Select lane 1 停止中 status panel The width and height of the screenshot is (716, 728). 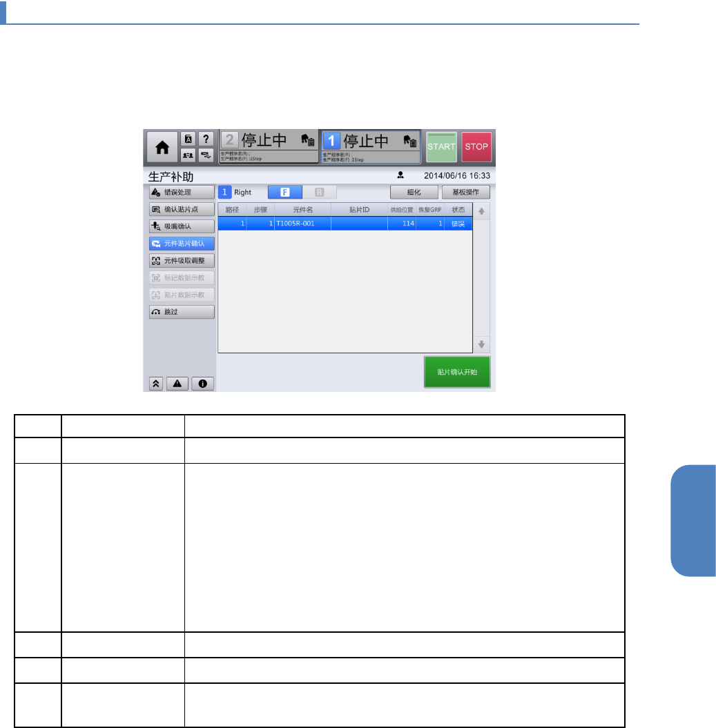[371, 147]
